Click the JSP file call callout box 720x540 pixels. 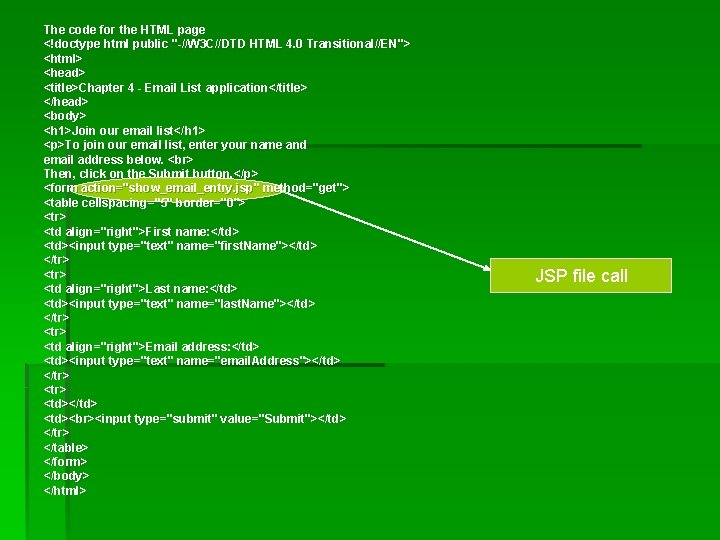[581, 276]
